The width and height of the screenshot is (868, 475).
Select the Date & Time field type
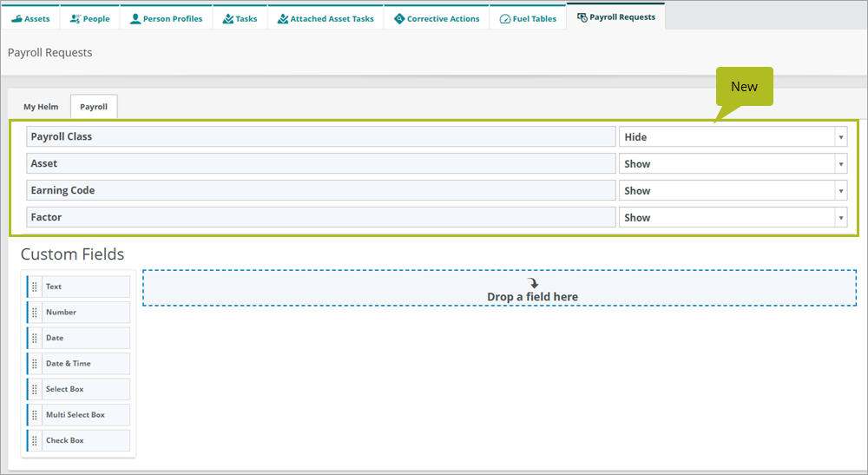coord(79,364)
